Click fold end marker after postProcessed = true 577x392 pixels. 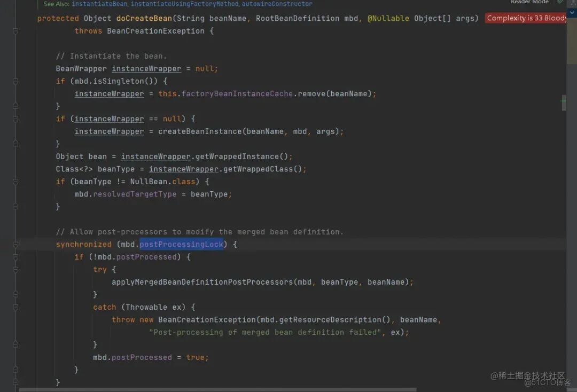15,370
